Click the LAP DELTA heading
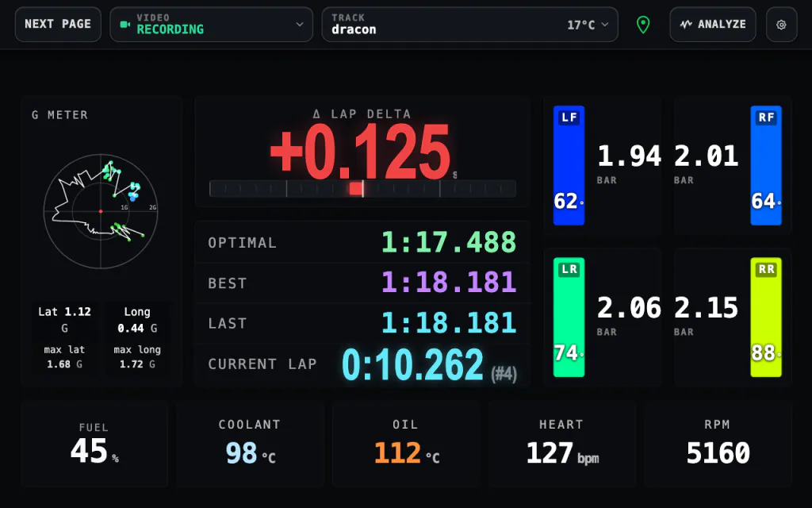Screen dimensions: 812x508 (x=362, y=114)
